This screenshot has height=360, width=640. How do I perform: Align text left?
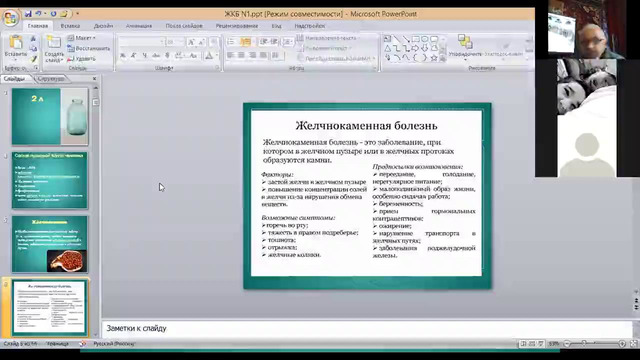tap(231, 55)
